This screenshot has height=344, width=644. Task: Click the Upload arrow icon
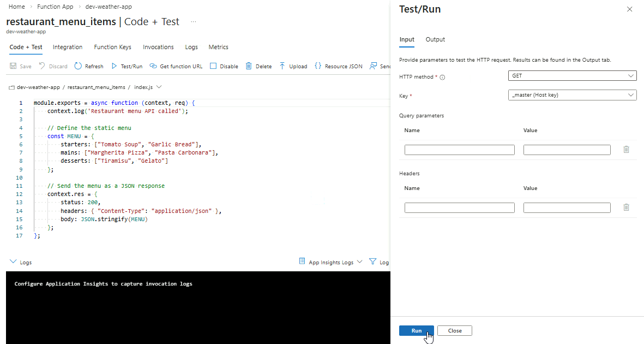click(x=282, y=66)
